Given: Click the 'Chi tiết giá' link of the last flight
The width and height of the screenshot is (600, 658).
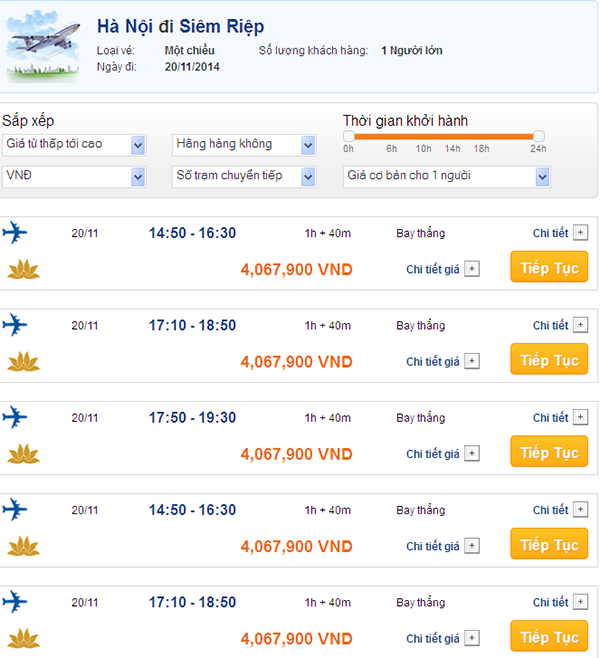Looking at the screenshot, I should (432, 639).
